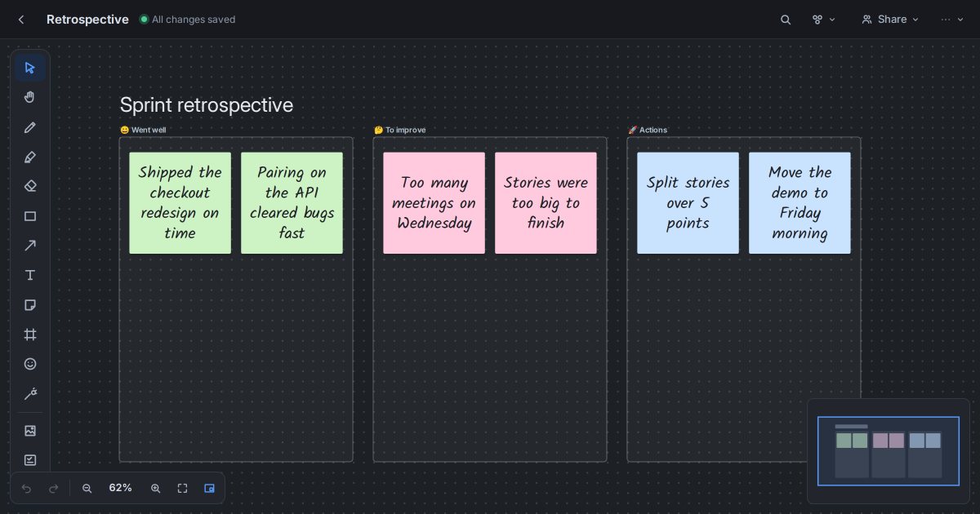Click the fit-to-screen icon

tap(182, 488)
